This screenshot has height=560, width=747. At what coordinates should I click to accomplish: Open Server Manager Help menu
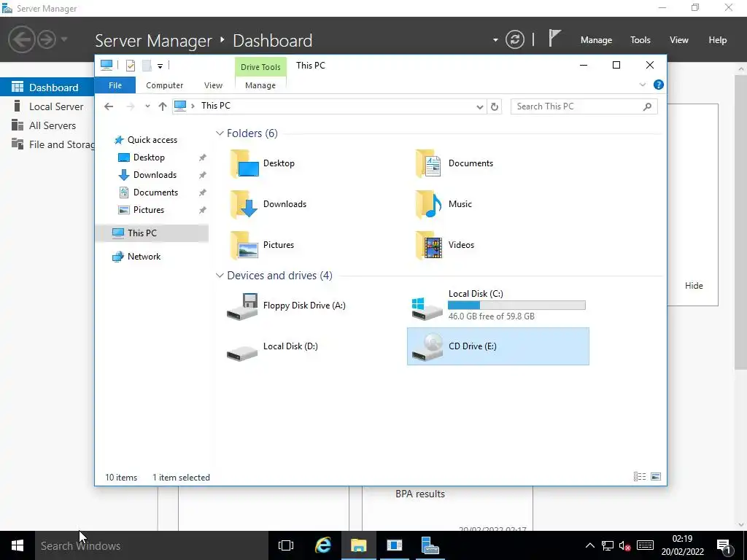pos(717,40)
